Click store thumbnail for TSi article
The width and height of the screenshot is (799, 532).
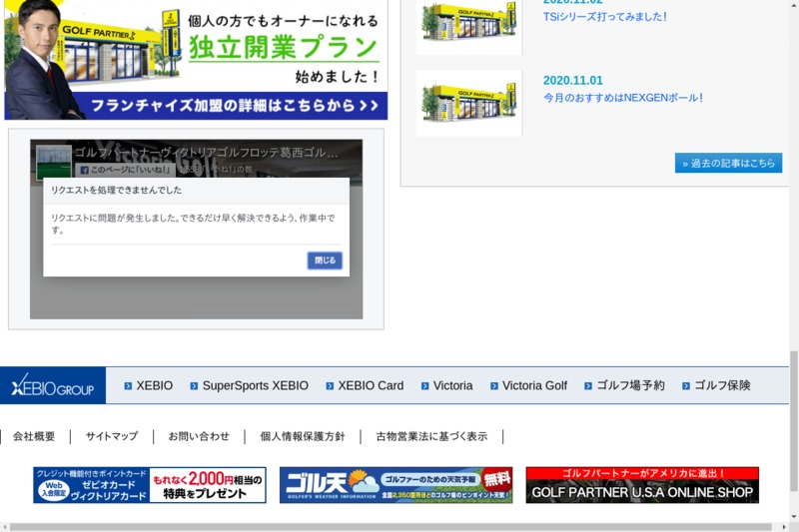point(468,27)
